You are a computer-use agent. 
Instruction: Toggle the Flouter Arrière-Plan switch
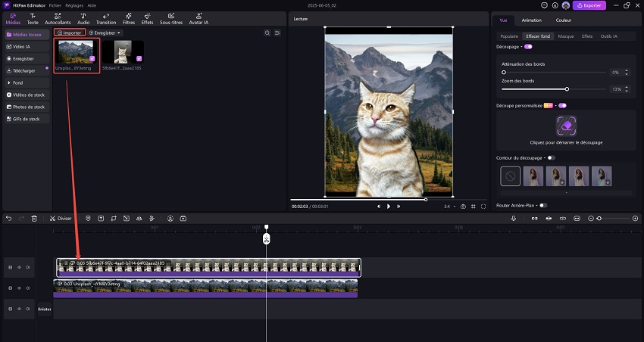point(543,206)
